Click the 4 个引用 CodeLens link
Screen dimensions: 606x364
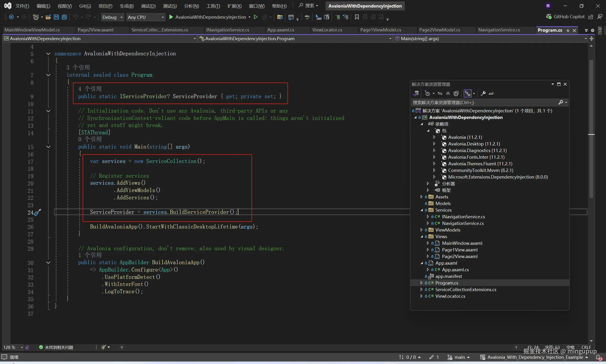click(x=90, y=89)
